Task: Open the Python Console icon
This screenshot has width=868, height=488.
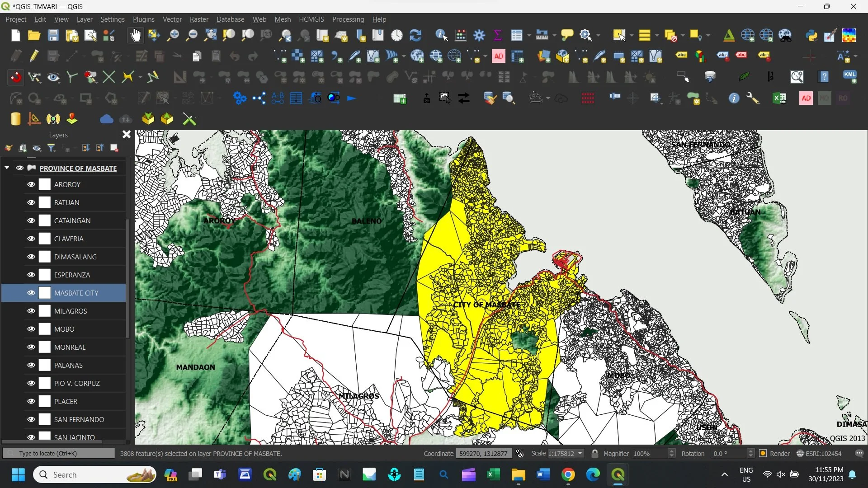Action: (811, 35)
